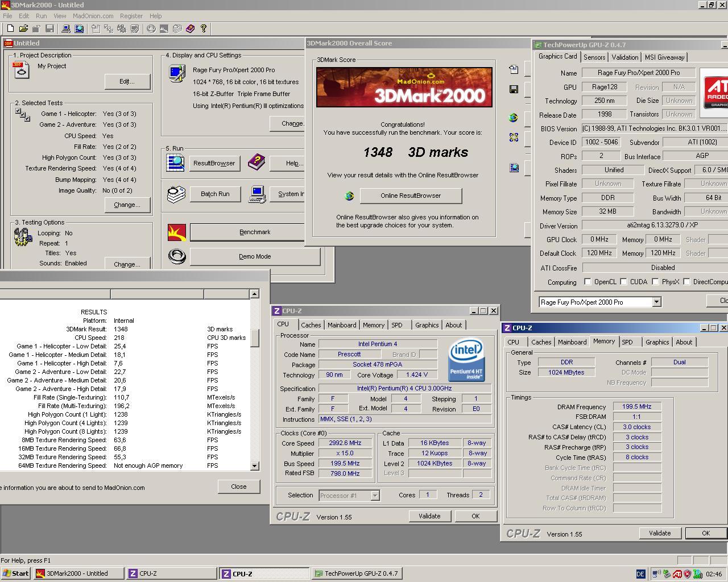Click the 3DMark2000 banner image in the score window
The image size is (728, 582).
(404, 87)
